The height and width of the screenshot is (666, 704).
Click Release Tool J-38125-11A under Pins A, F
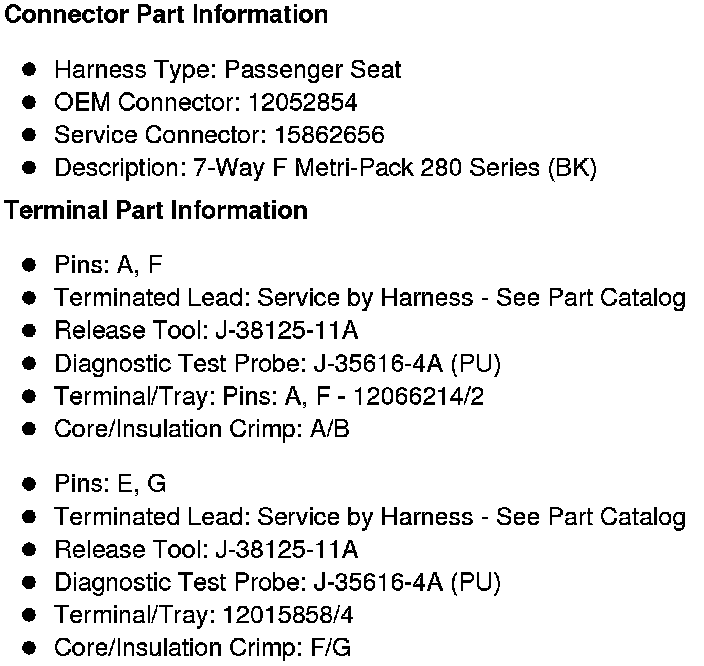tap(206, 331)
